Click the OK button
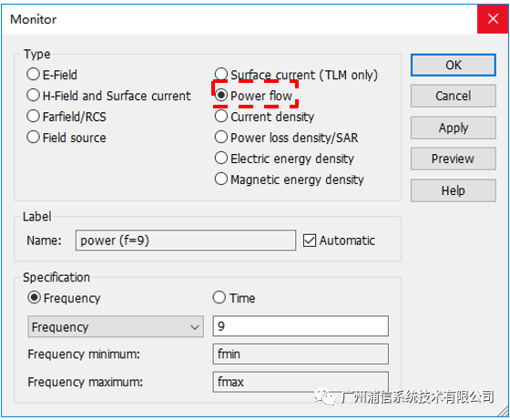Image resolution: width=510 pixels, height=420 pixels. [x=454, y=65]
